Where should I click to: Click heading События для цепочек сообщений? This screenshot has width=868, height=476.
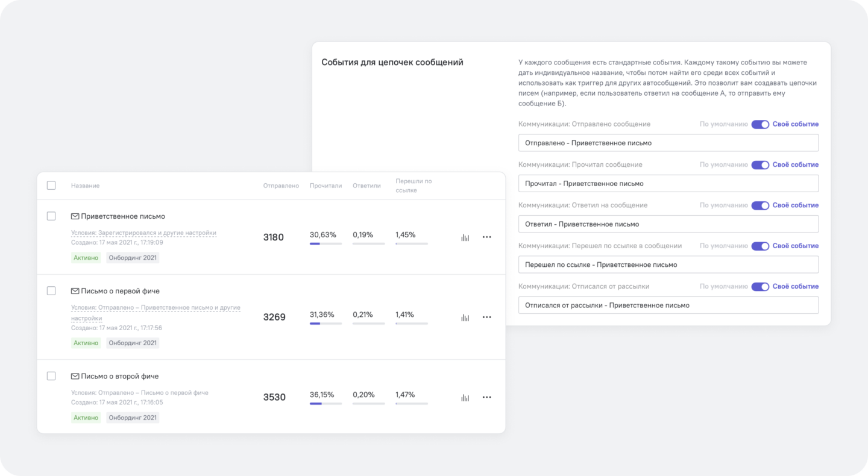[392, 62]
